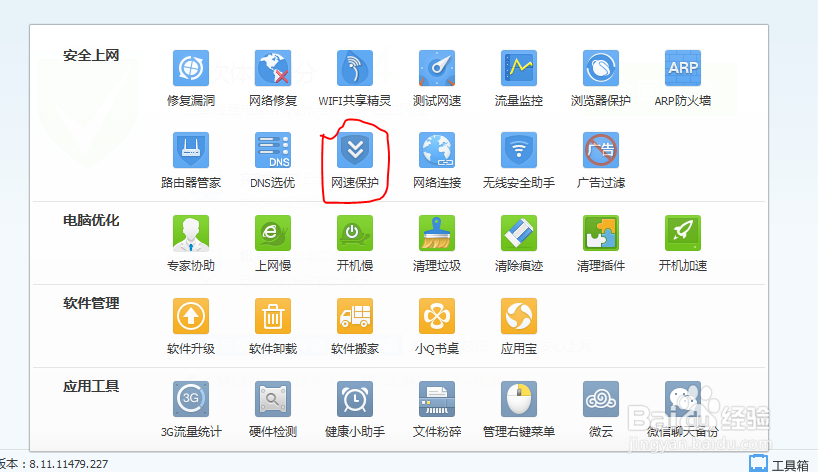Open 无线安全助手 wireless security assistant
This screenshot has width=818, height=472.
519,150
